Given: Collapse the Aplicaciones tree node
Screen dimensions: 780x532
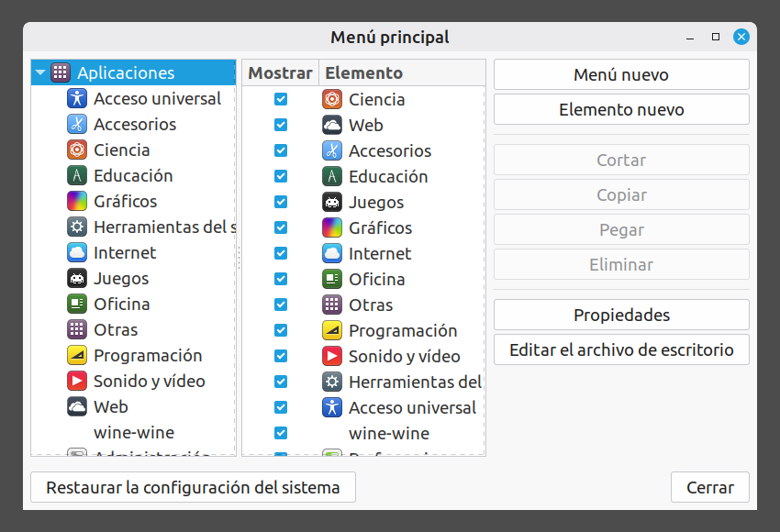Looking at the screenshot, I should point(40,73).
